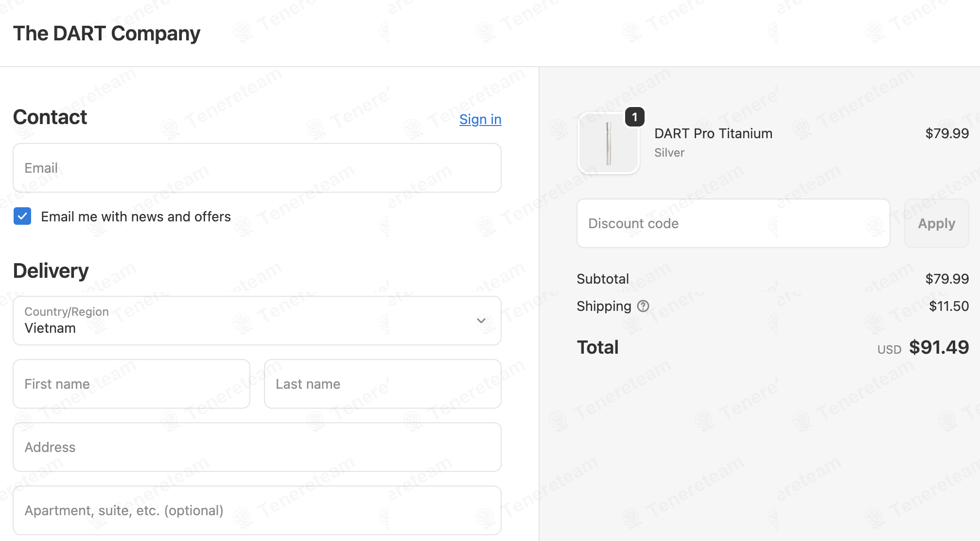
Task: Click the Sign in link
Action: pos(480,119)
